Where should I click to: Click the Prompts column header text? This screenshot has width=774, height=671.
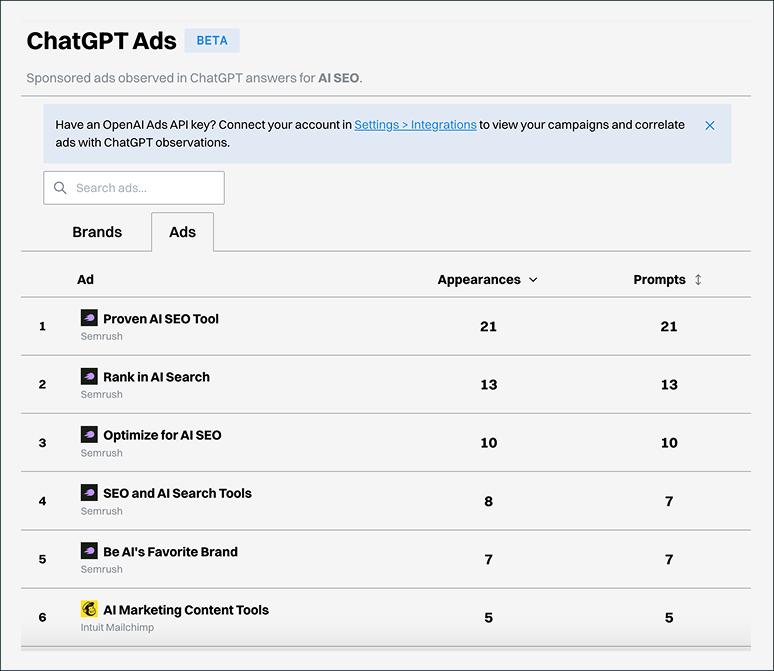[659, 280]
